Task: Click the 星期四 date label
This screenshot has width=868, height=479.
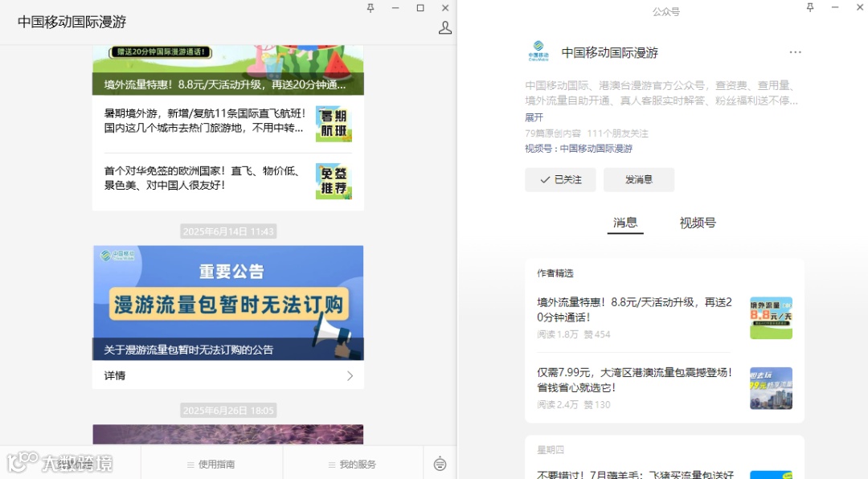Action: 551,449
